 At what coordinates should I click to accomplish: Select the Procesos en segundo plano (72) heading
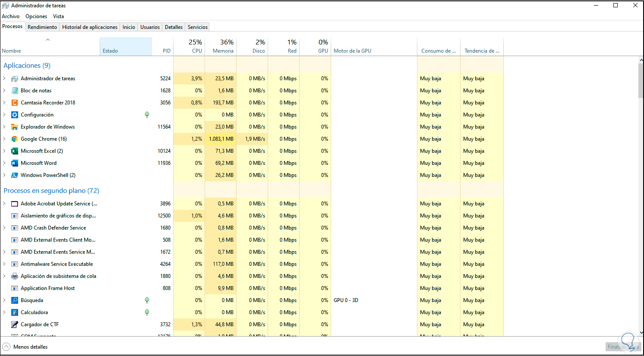coord(51,191)
